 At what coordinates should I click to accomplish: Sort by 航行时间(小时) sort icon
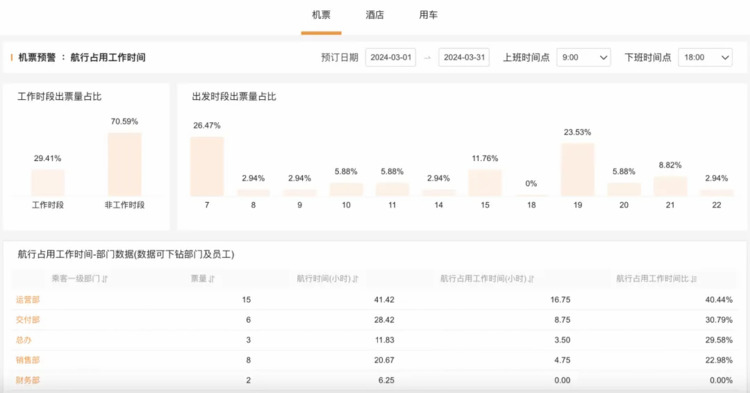[x=355, y=279]
